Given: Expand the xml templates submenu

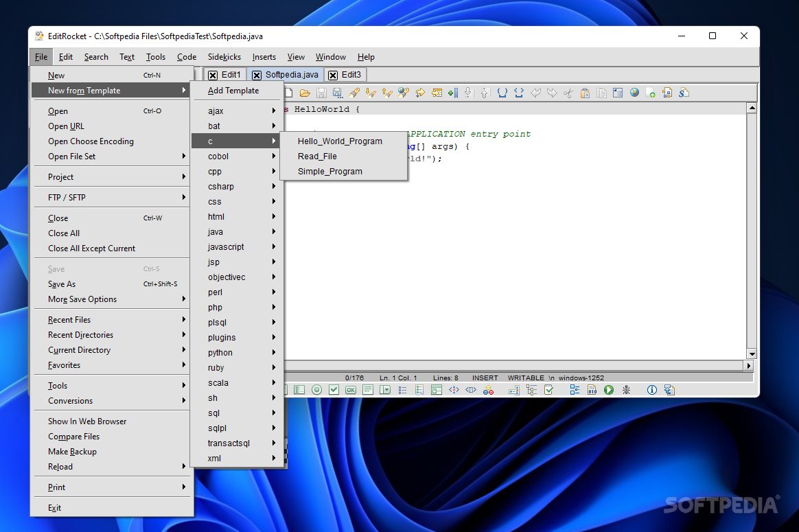Looking at the screenshot, I should coord(236,458).
